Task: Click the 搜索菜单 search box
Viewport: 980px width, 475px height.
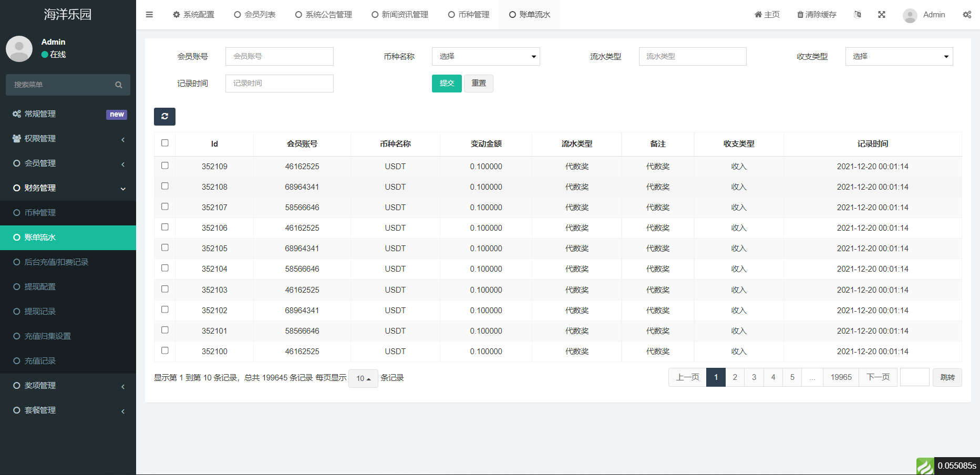Action: [x=68, y=85]
